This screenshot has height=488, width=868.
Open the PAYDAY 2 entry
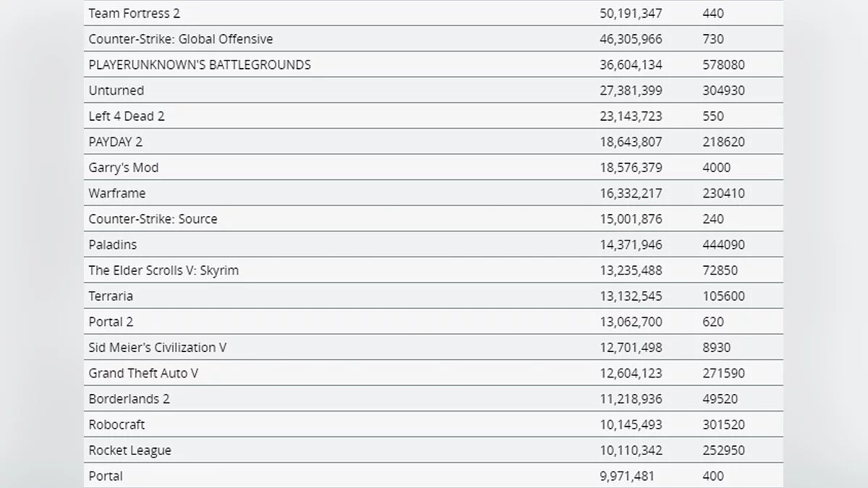tap(116, 142)
